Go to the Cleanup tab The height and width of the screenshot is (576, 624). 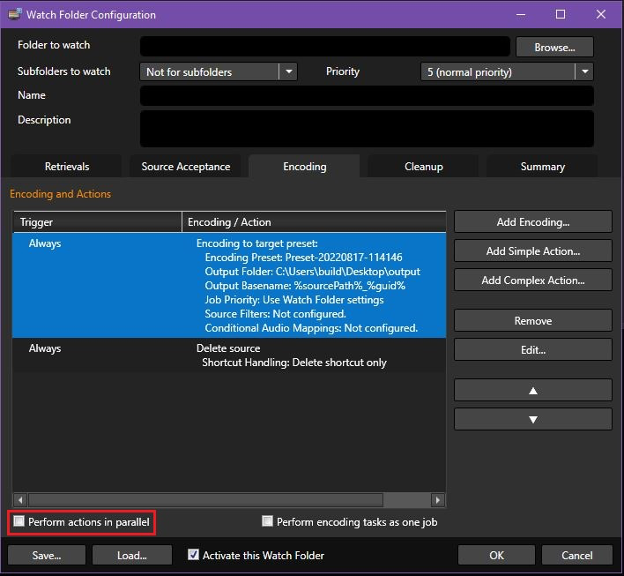pyautogui.click(x=423, y=166)
